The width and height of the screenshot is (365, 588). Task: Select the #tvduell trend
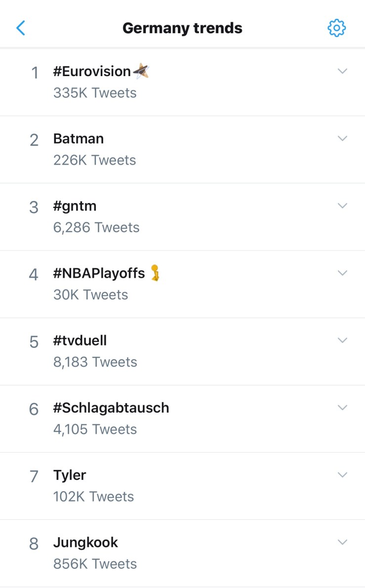tap(80, 340)
